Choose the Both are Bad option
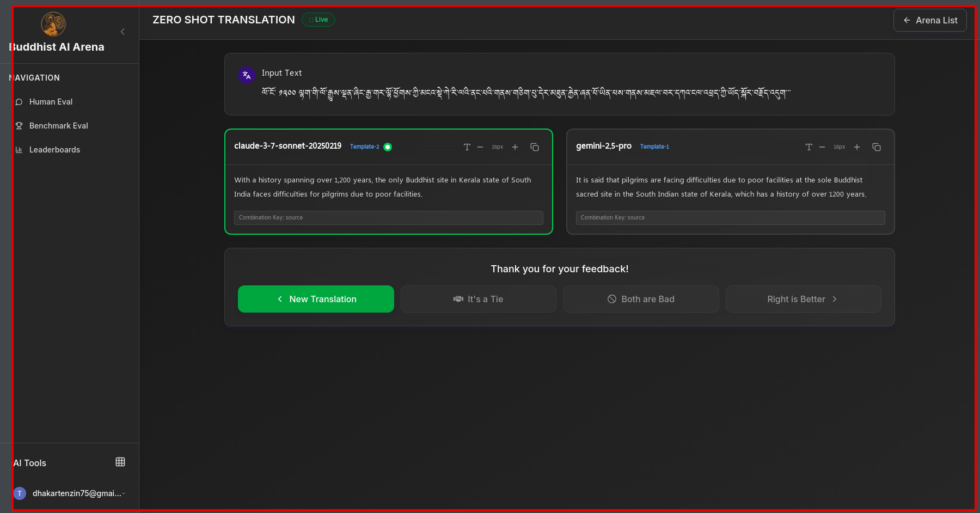The width and height of the screenshot is (980, 513). tap(641, 299)
